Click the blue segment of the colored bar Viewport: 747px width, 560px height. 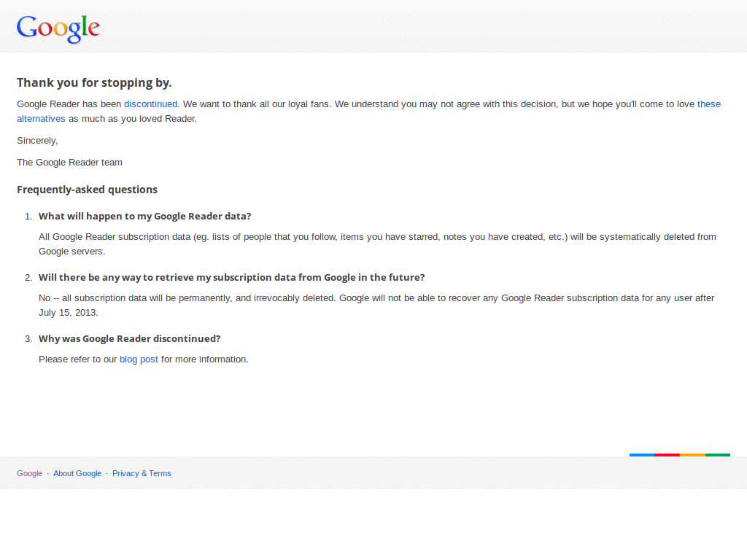click(641, 454)
